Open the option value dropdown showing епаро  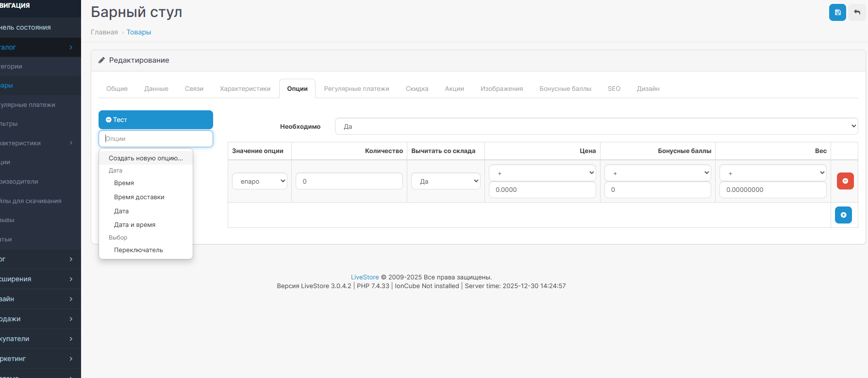coord(259,181)
